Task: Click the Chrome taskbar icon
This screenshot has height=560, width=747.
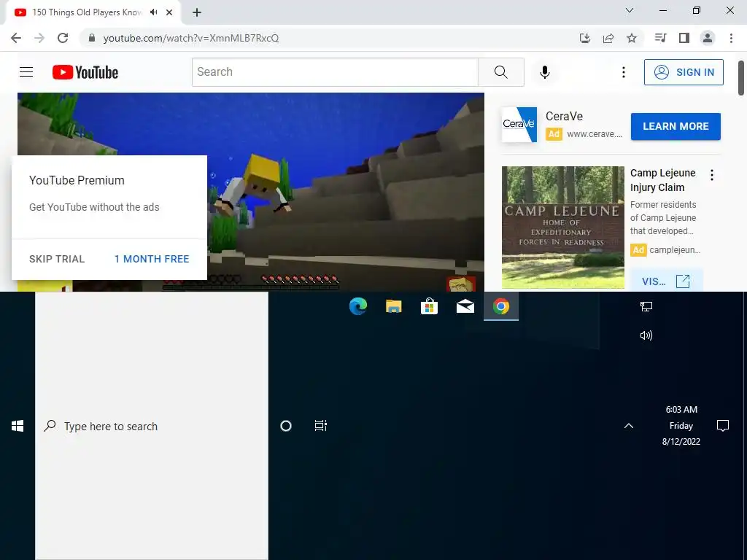Action: (x=500, y=306)
